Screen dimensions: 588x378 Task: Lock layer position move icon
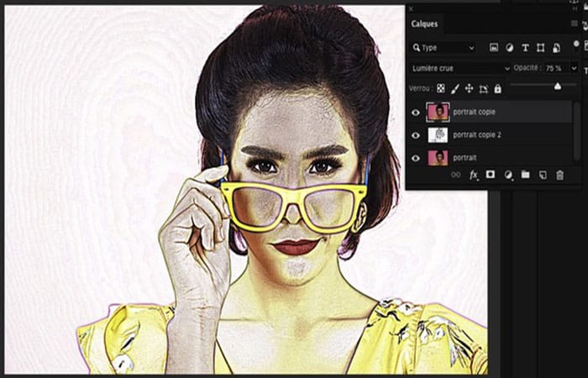pyautogui.click(x=469, y=88)
